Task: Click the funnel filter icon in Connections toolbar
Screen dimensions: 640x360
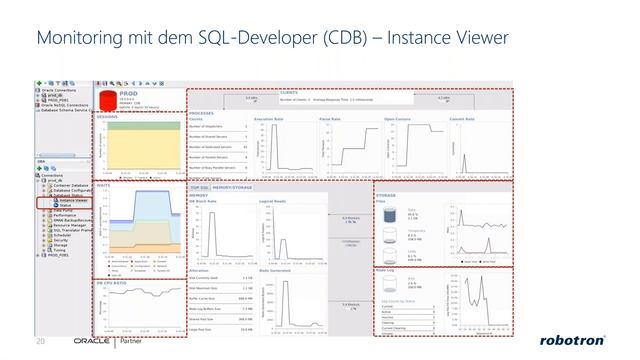Action: click(x=58, y=83)
